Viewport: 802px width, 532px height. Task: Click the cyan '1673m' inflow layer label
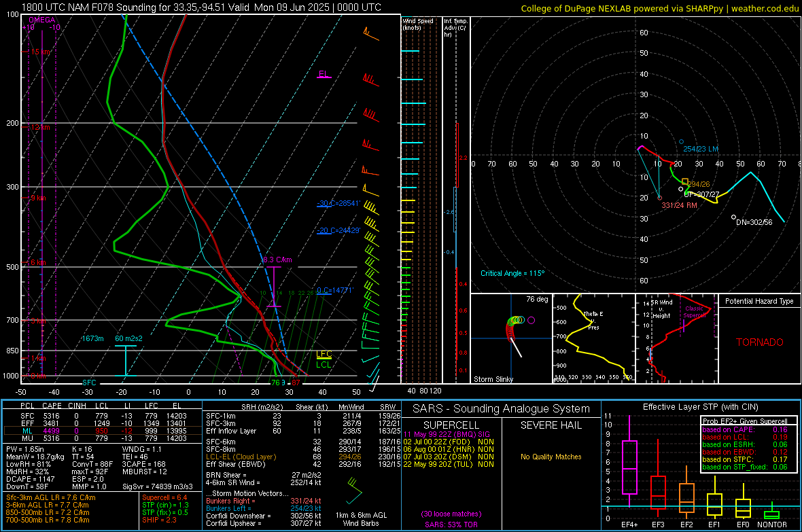pos(92,338)
